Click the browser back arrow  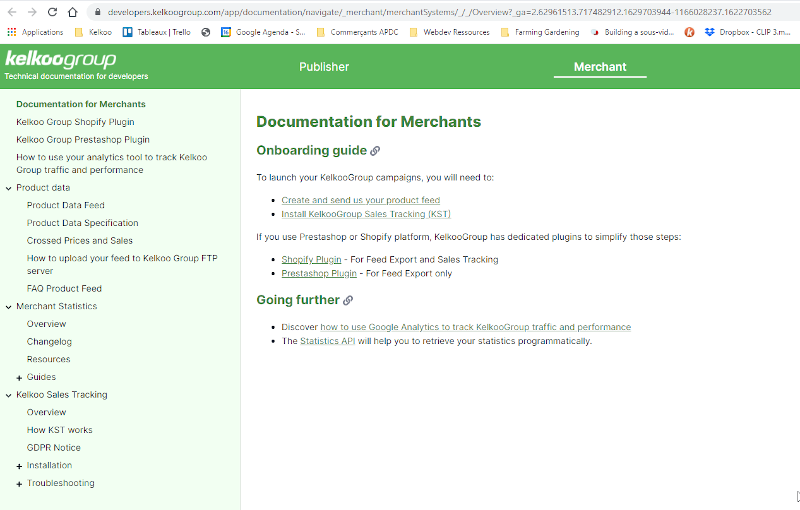pyautogui.click(x=12, y=12)
